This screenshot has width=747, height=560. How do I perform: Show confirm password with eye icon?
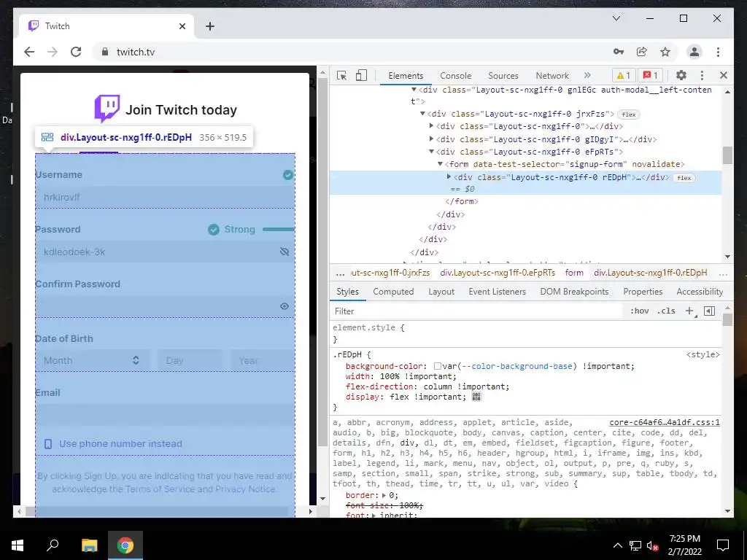(x=285, y=306)
